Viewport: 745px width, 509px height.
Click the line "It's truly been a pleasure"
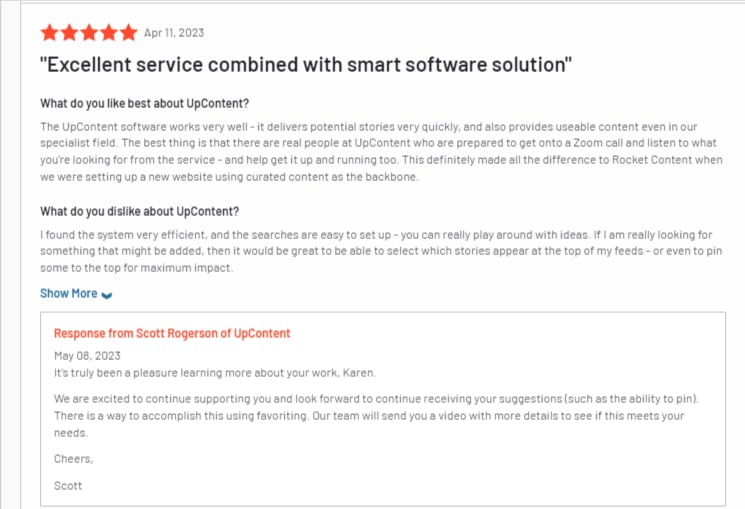point(215,373)
